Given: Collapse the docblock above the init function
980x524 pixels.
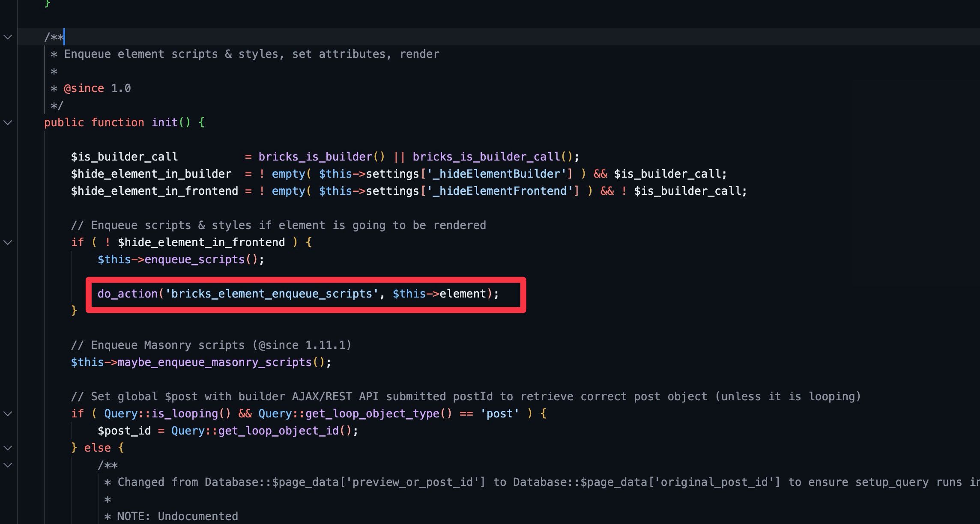Looking at the screenshot, I should 8,37.
